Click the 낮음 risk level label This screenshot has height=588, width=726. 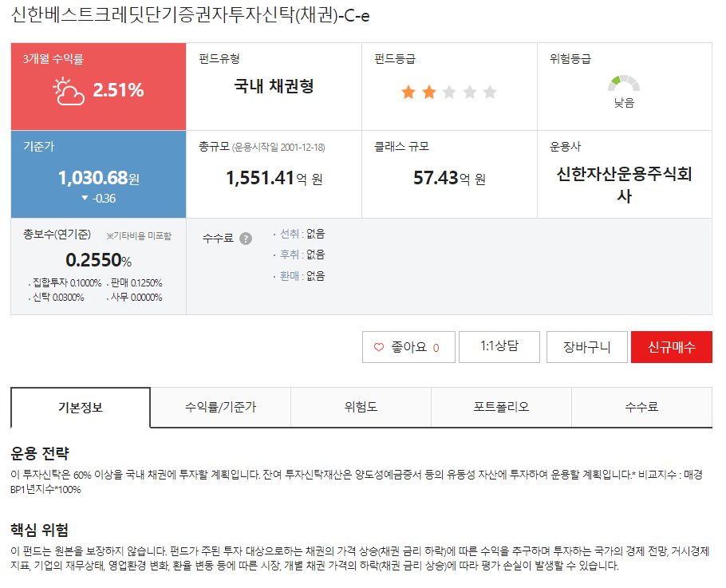tap(624, 103)
